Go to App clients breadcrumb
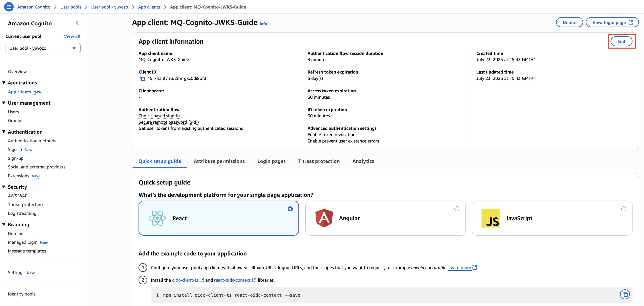Viewport: 644px width, 306px height. pyautogui.click(x=149, y=7)
